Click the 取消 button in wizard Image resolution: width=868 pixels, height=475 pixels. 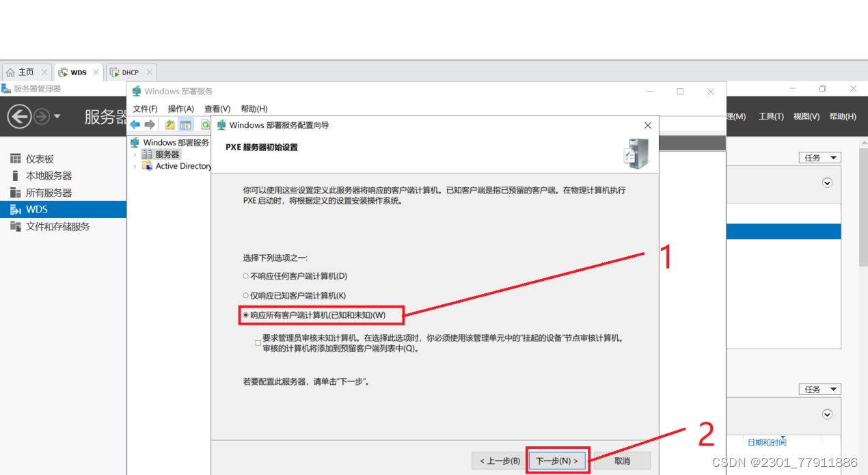[x=622, y=461]
